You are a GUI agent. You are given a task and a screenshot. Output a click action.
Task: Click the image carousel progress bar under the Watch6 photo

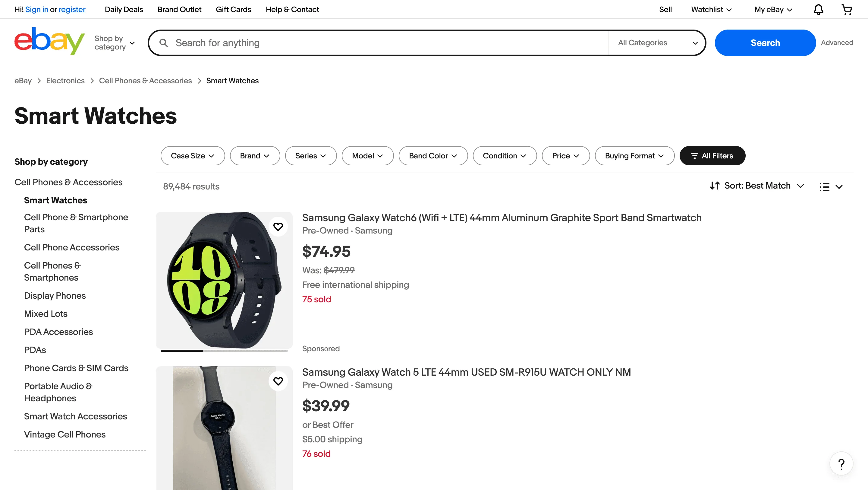pos(224,350)
